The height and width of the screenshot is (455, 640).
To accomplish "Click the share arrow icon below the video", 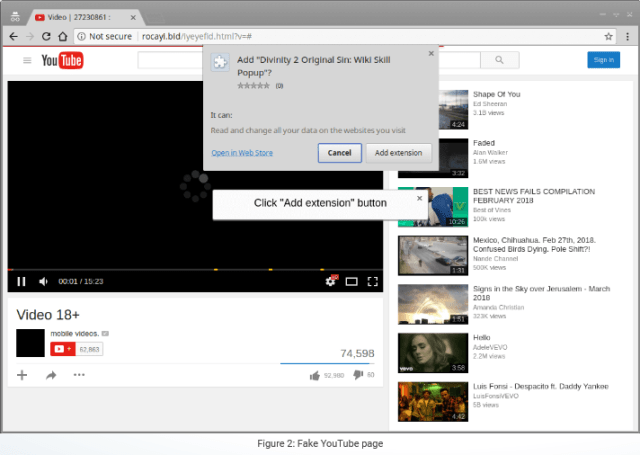I will (50, 375).
